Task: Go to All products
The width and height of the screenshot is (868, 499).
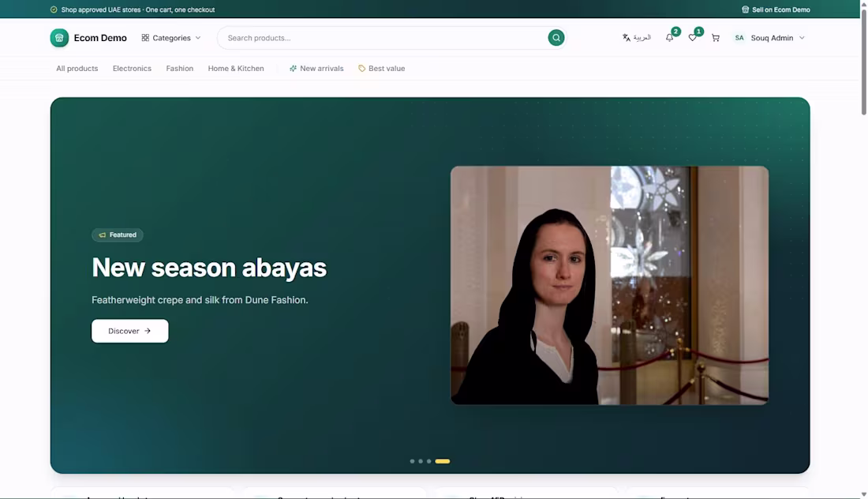Action: click(77, 69)
